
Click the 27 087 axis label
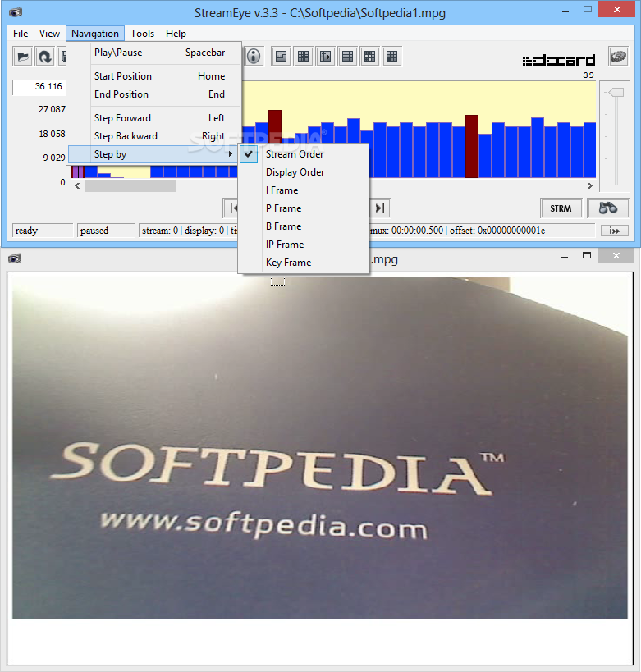(52, 109)
